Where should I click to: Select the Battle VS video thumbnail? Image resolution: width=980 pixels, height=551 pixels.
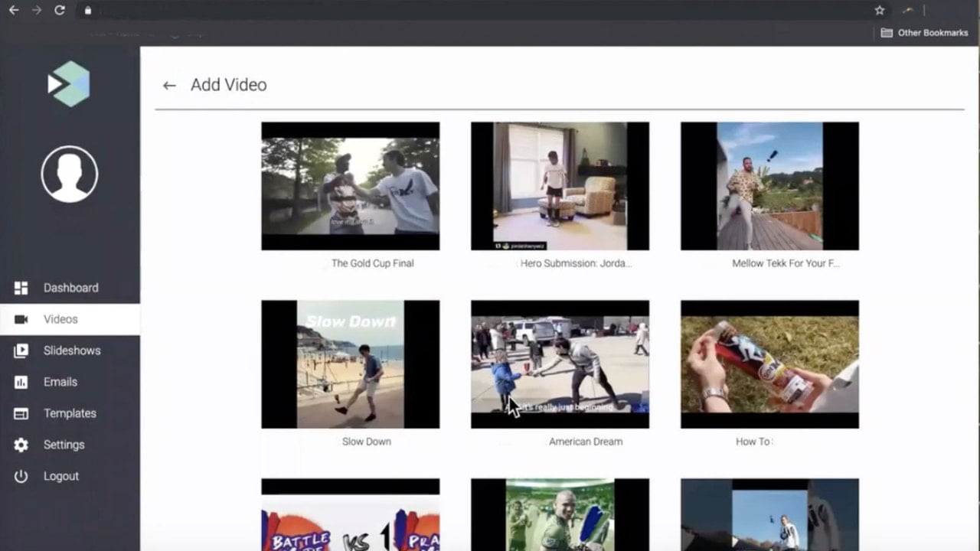(351, 514)
